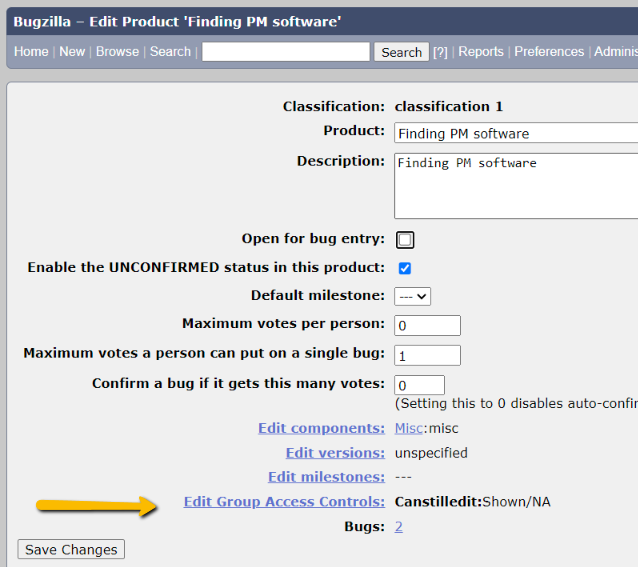Open the Home link in the navigation bar
The height and width of the screenshot is (567, 638).
(x=31, y=52)
